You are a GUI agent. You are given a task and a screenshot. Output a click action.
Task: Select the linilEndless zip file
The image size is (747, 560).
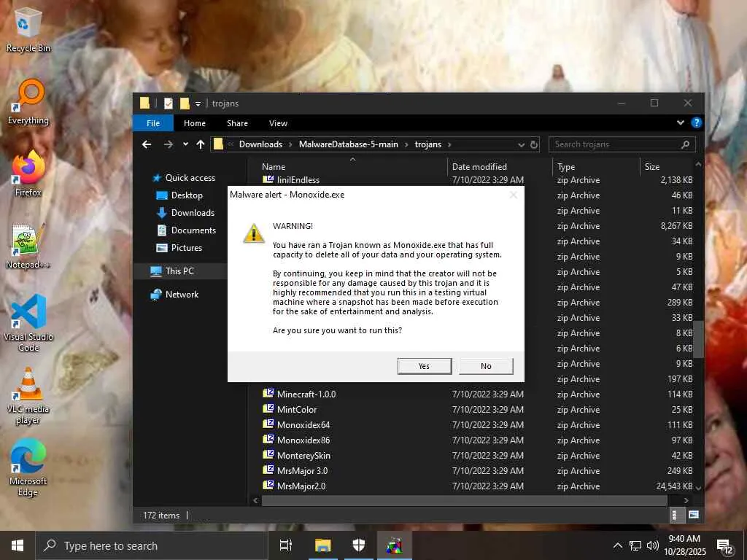[x=290, y=179]
